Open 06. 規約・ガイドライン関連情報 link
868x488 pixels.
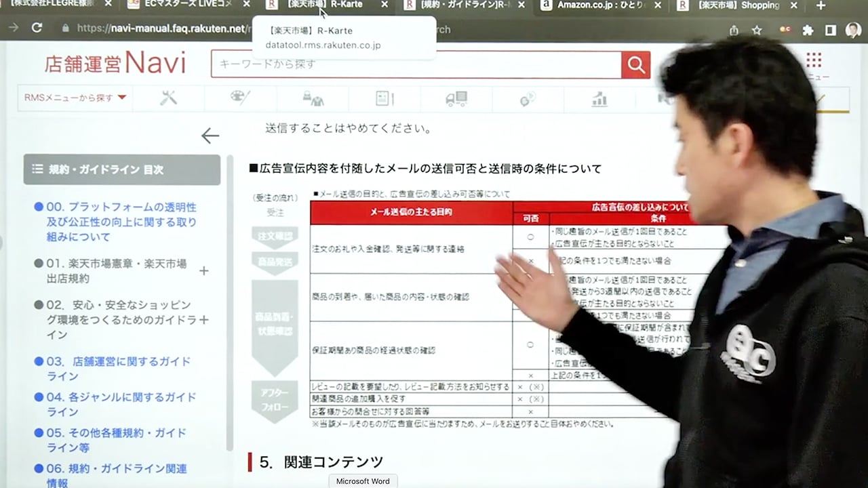click(x=117, y=475)
